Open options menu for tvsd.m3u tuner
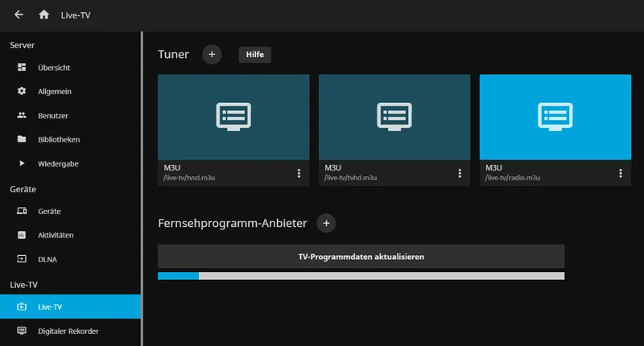 pyautogui.click(x=299, y=173)
